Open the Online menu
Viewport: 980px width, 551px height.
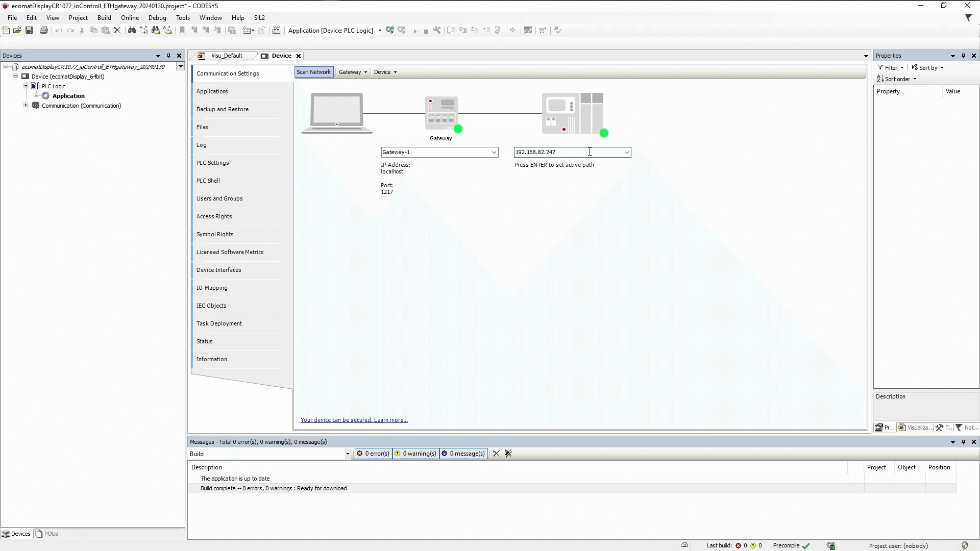[130, 17]
